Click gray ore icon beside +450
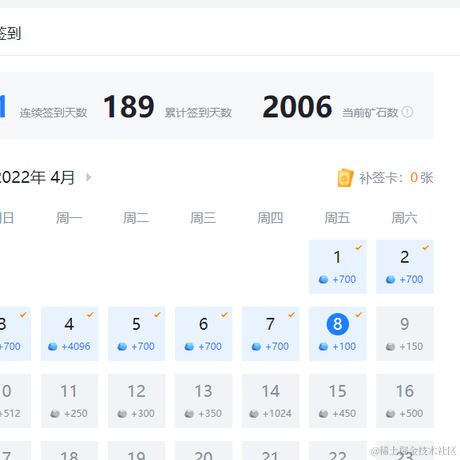The height and width of the screenshot is (460, 460). [x=323, y=414]
